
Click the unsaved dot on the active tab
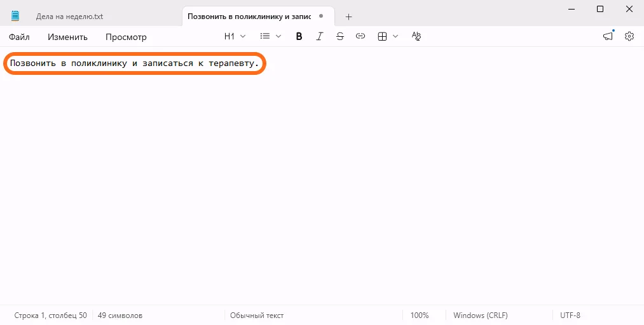(321, 17)
